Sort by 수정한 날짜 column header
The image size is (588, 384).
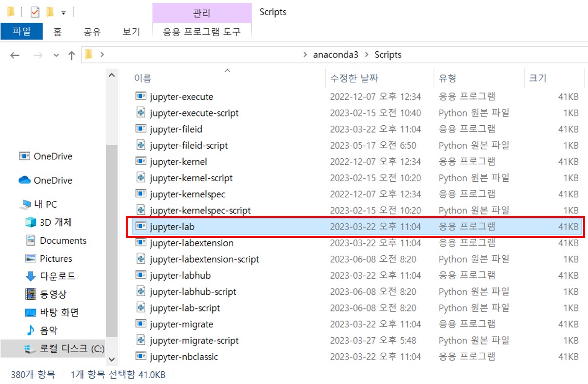354,78
